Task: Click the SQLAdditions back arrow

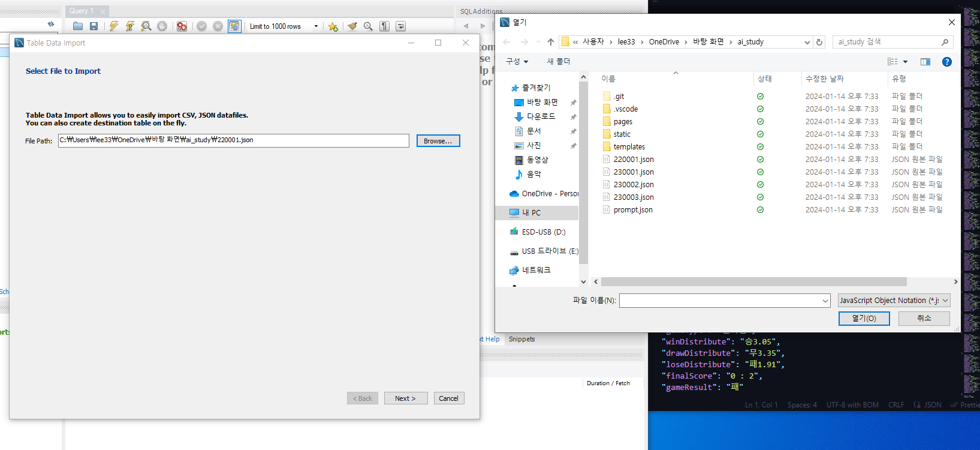Action: pyautogui.click(x=466, y=26)
